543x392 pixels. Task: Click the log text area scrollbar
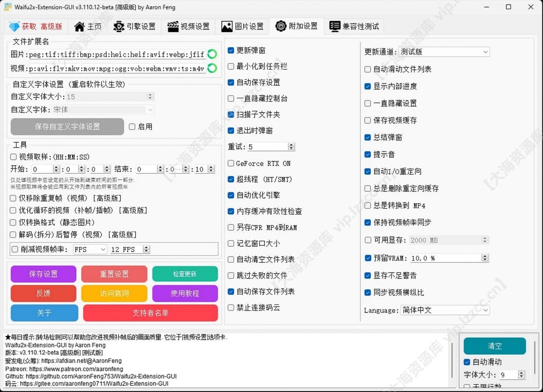(452, 360)
